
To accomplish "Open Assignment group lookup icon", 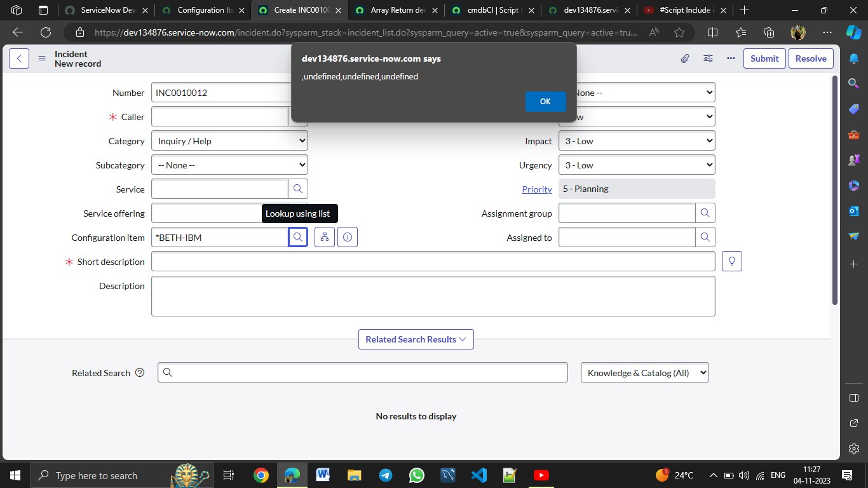I will click(x=705, y=213).
